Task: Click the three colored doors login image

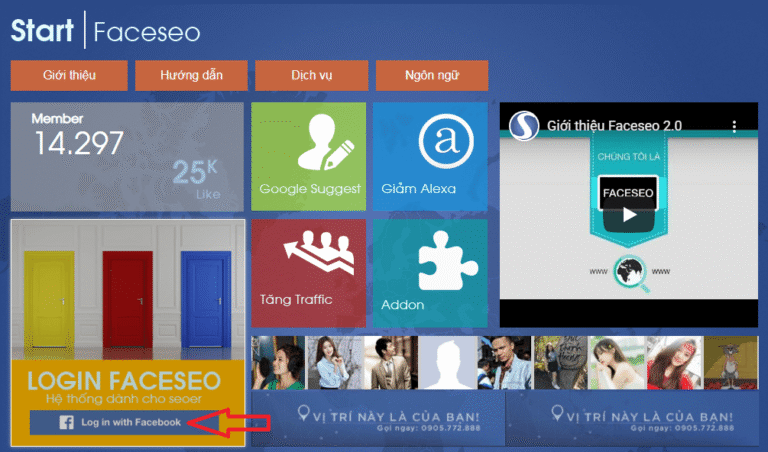Action: [128, 290]
